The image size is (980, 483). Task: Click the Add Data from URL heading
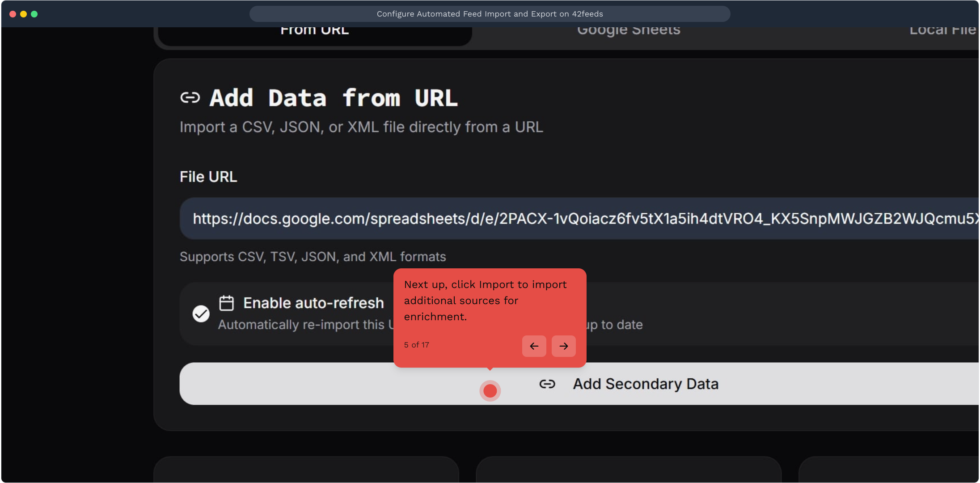tap(334, 98)
